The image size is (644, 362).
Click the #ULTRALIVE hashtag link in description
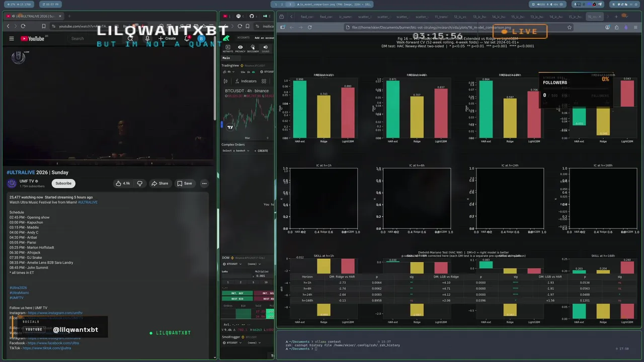88,202
